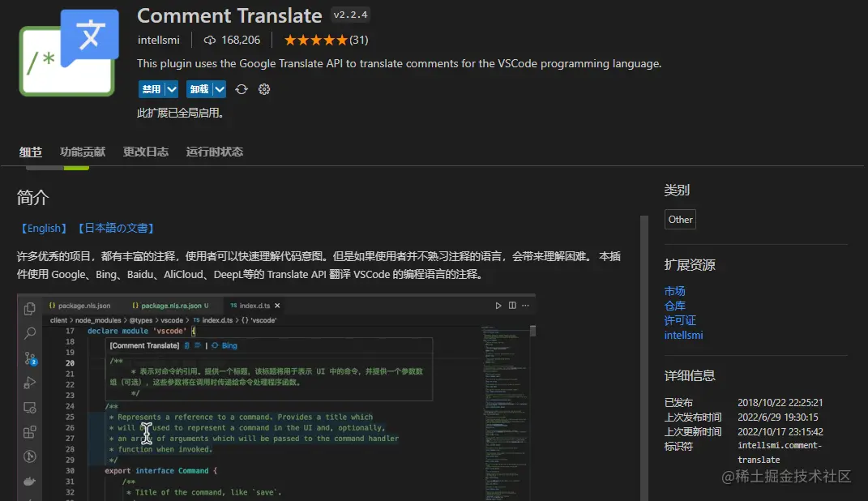Click the Other category tag
868x501 pixels.
680,219
